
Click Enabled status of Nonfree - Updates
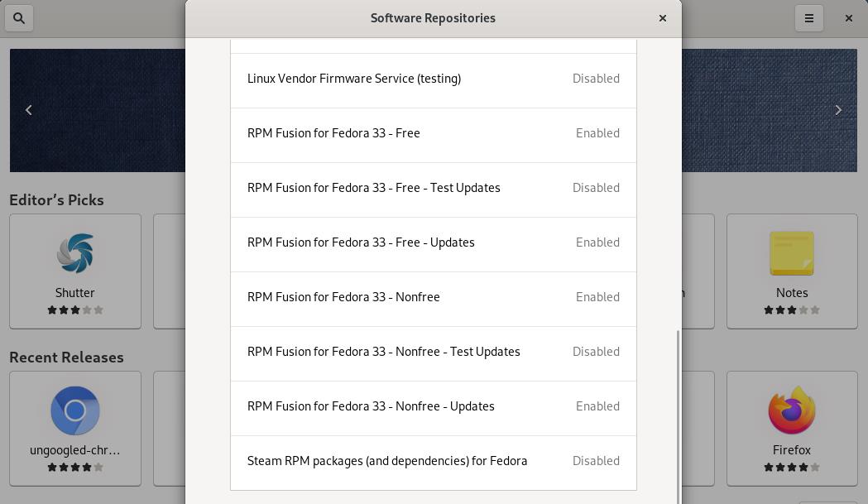[597, 406]
